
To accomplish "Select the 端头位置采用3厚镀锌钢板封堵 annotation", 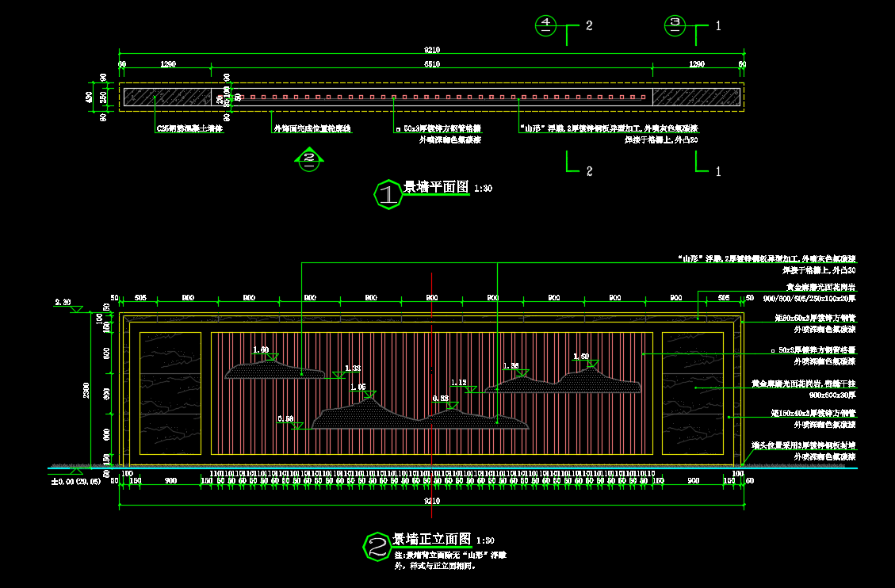I will coord(804,445).
